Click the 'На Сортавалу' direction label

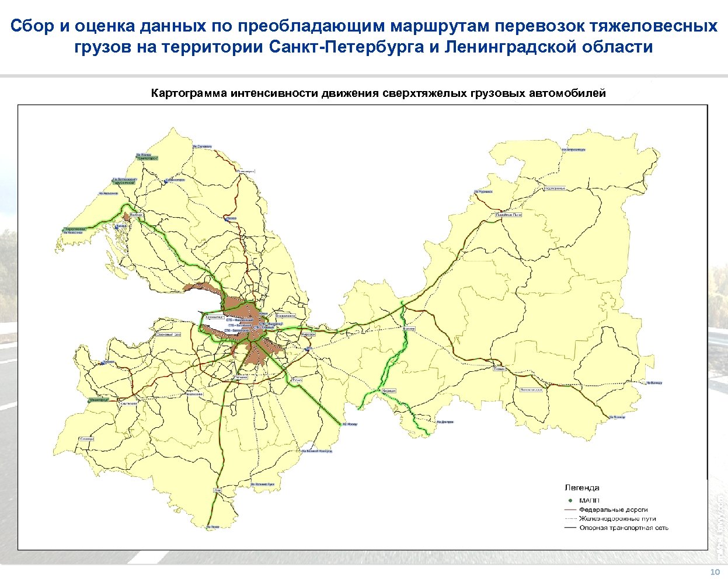(x=201, y=146)
